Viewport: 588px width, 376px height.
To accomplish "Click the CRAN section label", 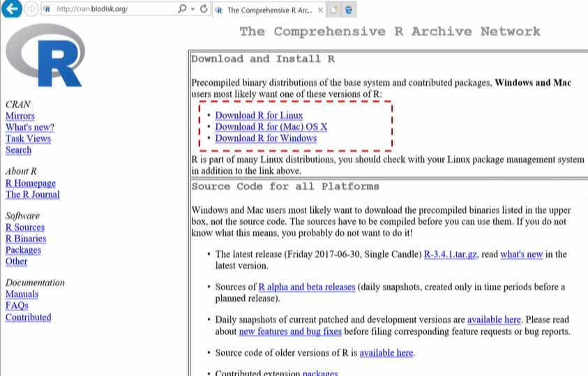I will (x=17, y=105).
